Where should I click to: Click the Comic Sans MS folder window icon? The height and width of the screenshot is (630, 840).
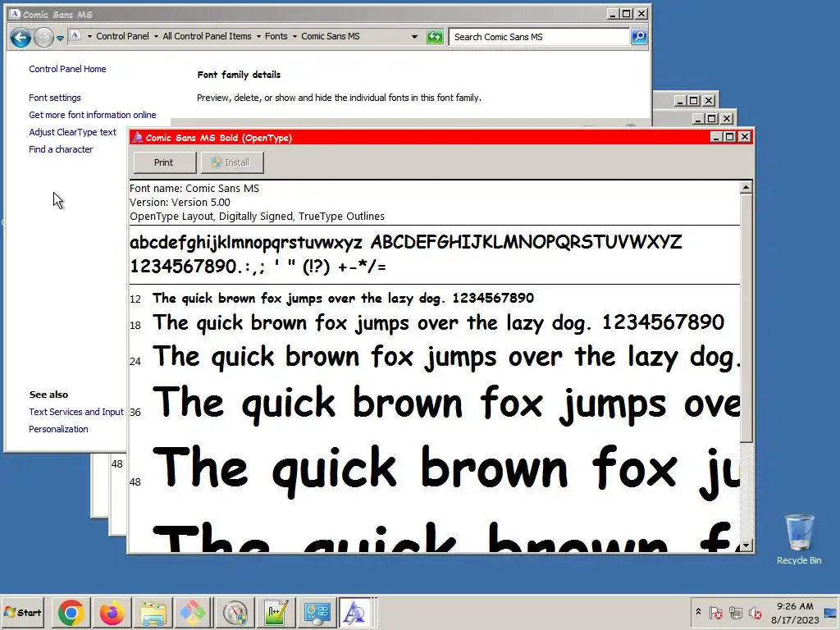click(15, 15)
